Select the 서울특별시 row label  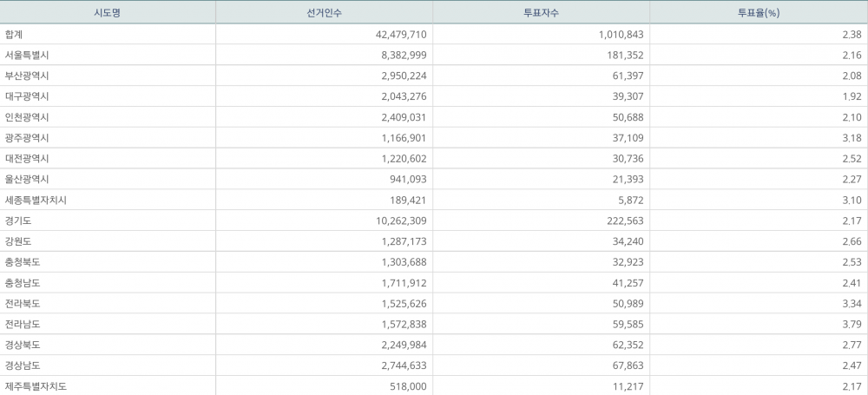pyautogui.click(x=27, y=55)
